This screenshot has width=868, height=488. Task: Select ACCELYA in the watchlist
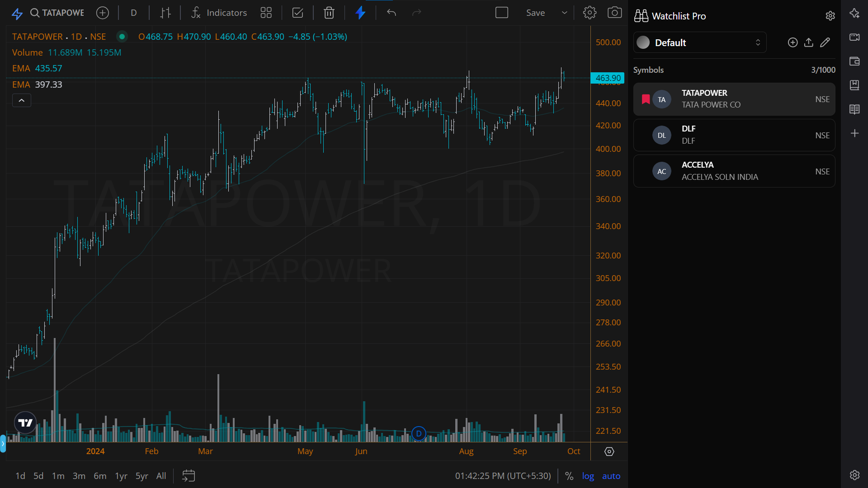(734, 171)
